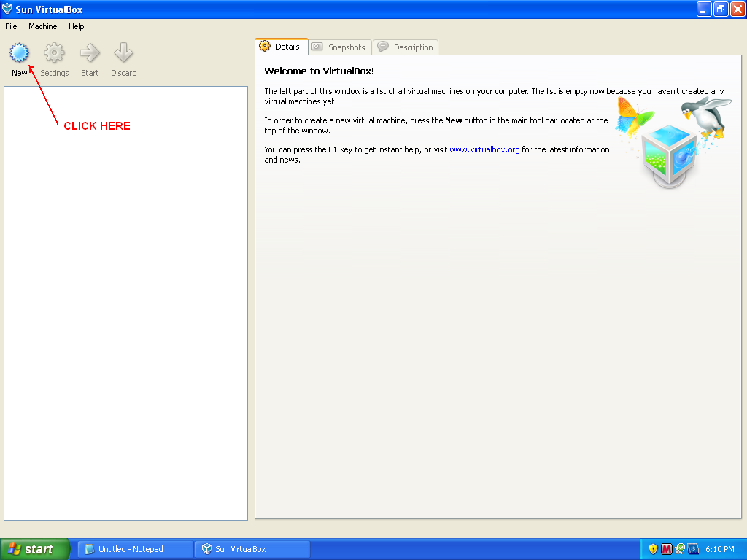Click the red McAfee M tray icon

(667, 549)
